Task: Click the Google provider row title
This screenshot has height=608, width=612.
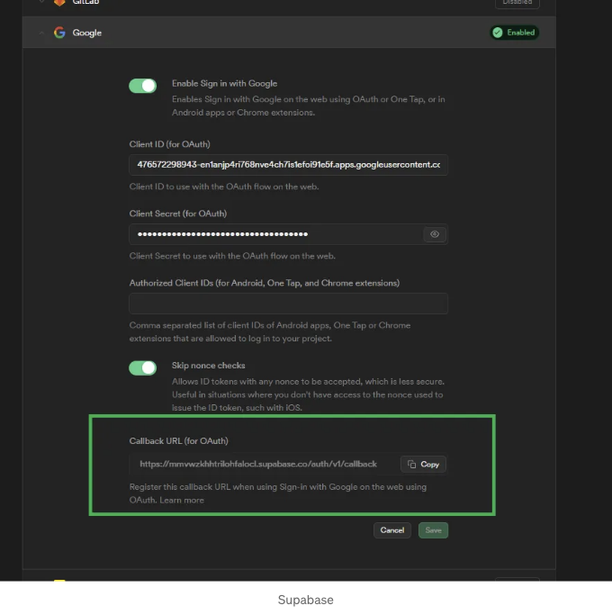Action: [x=87, y=33]
